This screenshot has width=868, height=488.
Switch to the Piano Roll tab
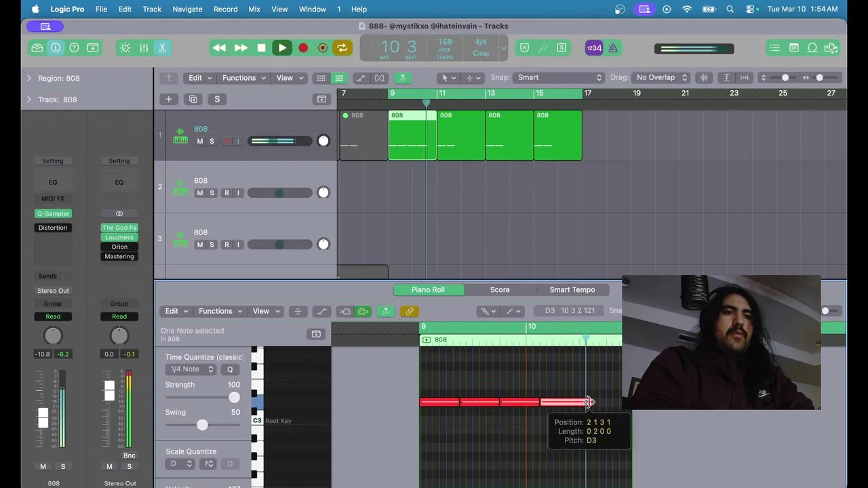(x=429, y=289)
